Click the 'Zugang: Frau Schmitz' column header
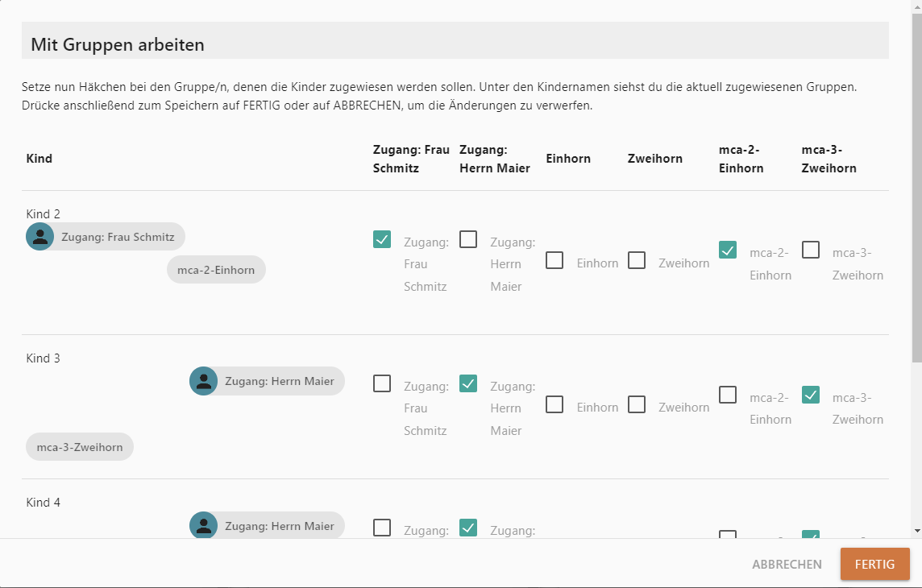 [x=411, y=159]
